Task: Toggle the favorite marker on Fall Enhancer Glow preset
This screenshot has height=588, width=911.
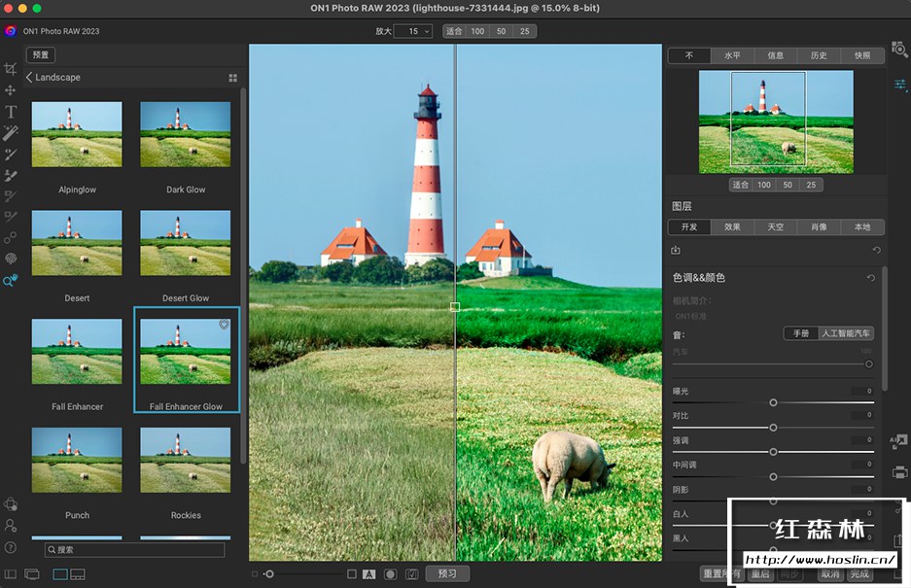Action: [x=224, y=324]
